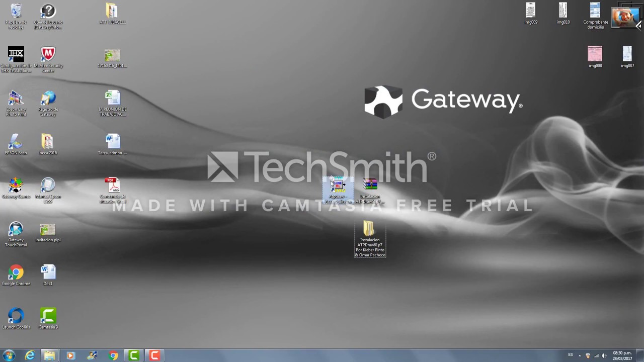This screenshot has width=644, height=362.
Task: Click the Show desktop button
Action: (x=640, y=355)
